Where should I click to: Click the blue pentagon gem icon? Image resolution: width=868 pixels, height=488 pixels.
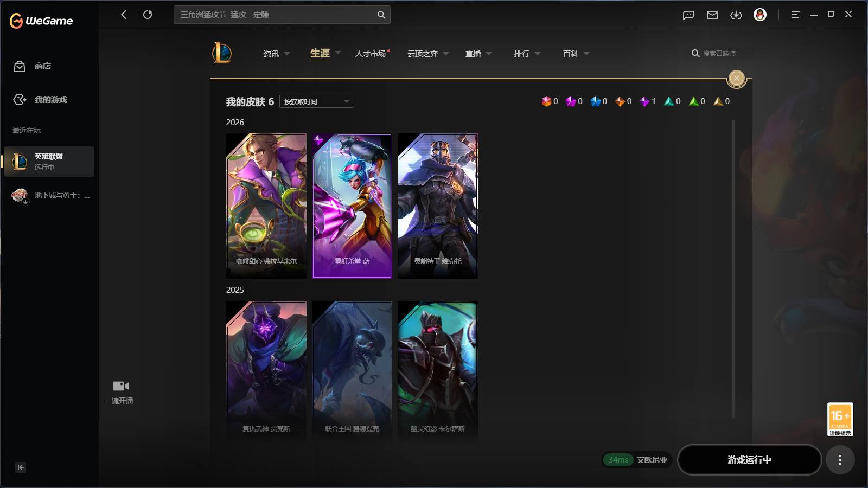(x=595, y=101)
